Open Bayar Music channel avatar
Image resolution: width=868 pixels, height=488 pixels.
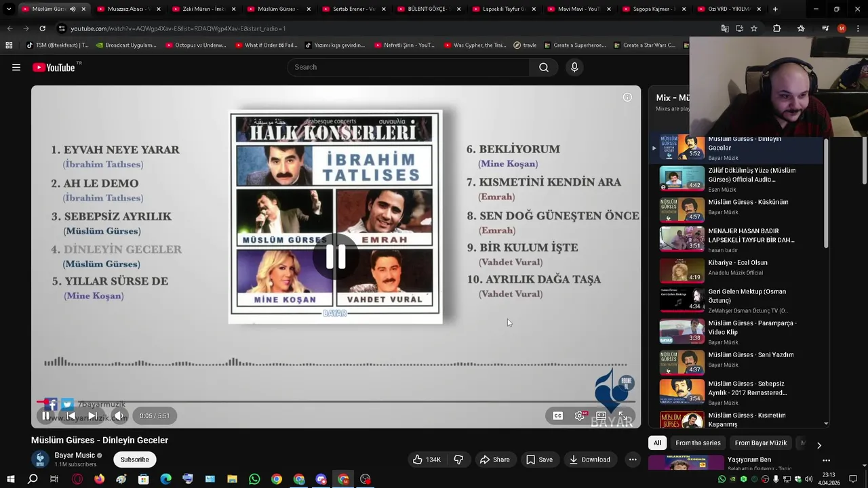(x=41, y=460)
